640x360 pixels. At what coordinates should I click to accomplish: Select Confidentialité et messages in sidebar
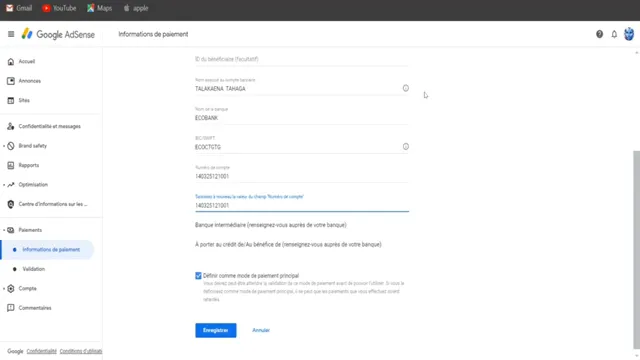click(49, 127)
